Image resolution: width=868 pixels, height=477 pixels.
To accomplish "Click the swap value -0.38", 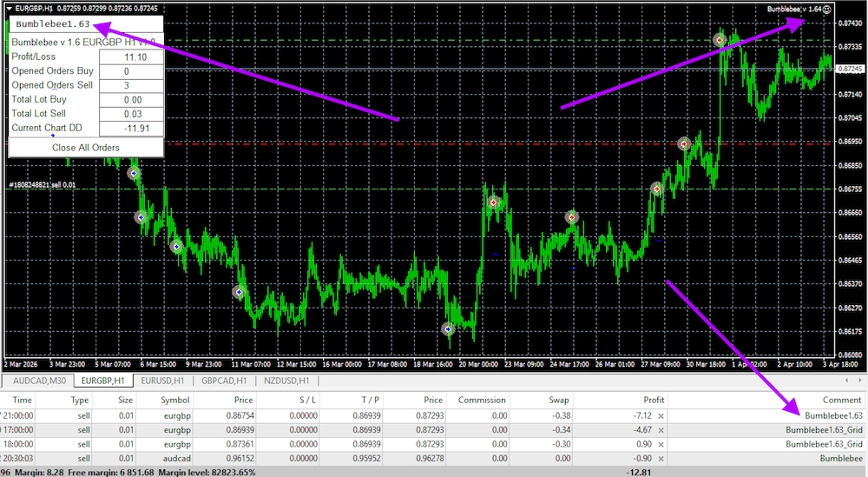I will (x=562, y=415).
